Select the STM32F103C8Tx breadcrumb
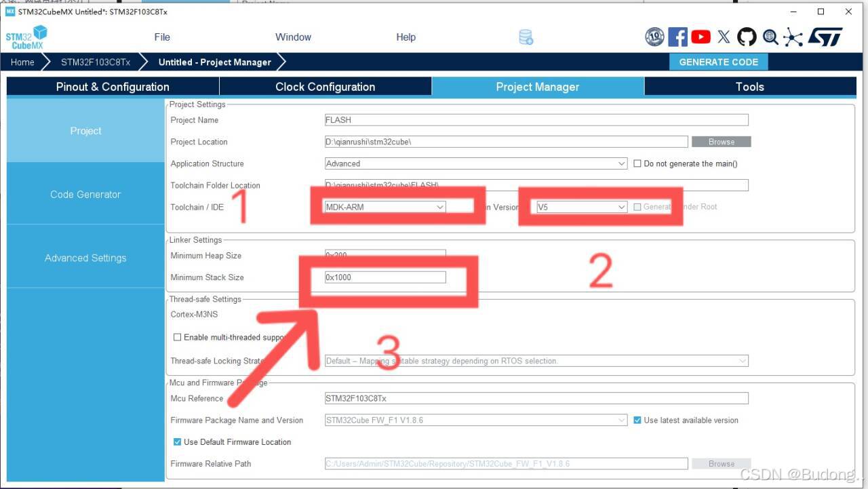The image size is (868, 489). click(95, 62)
